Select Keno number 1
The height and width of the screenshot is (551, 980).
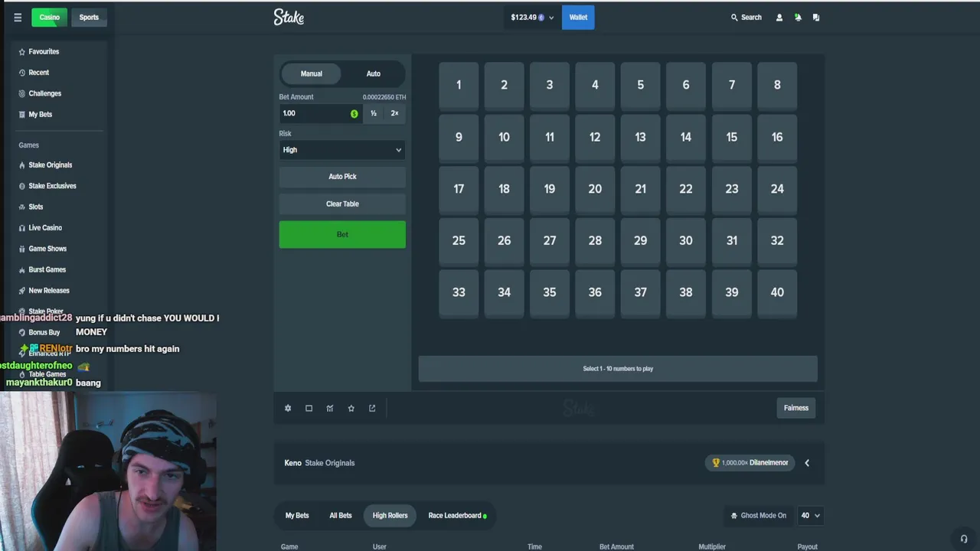[x=459, y=85]
